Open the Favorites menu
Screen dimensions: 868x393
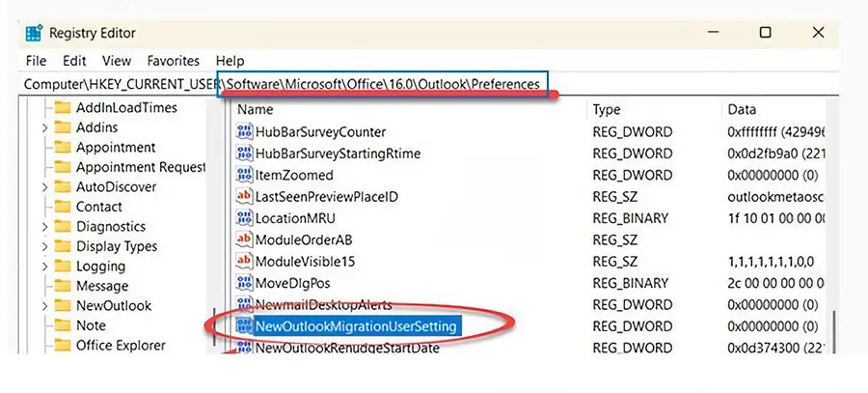[174, 61]
